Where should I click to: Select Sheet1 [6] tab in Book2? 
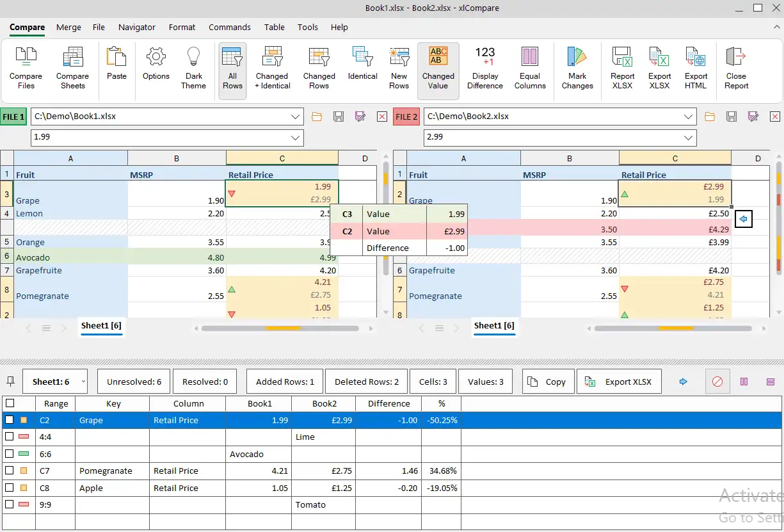point(494,326)
